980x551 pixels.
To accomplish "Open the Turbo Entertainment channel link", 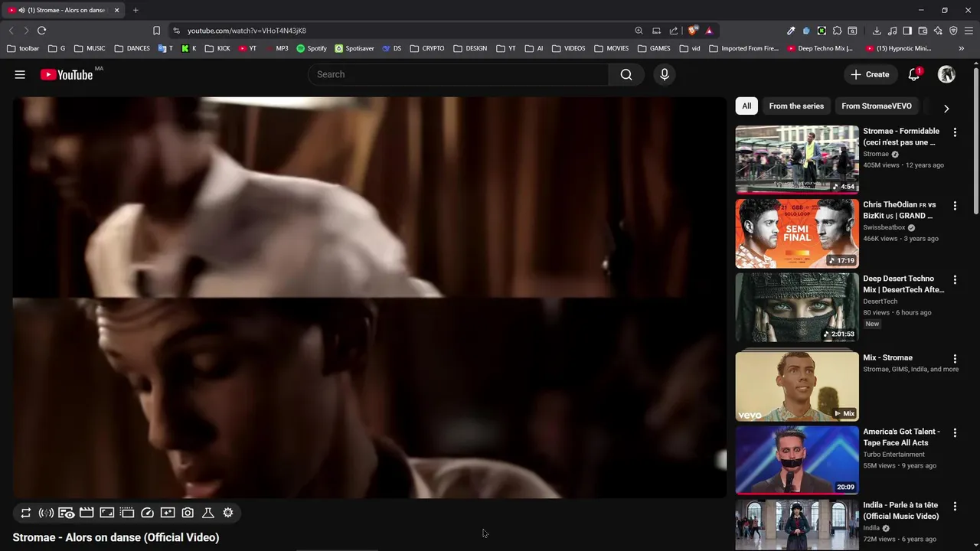I will tap(894, 455).
